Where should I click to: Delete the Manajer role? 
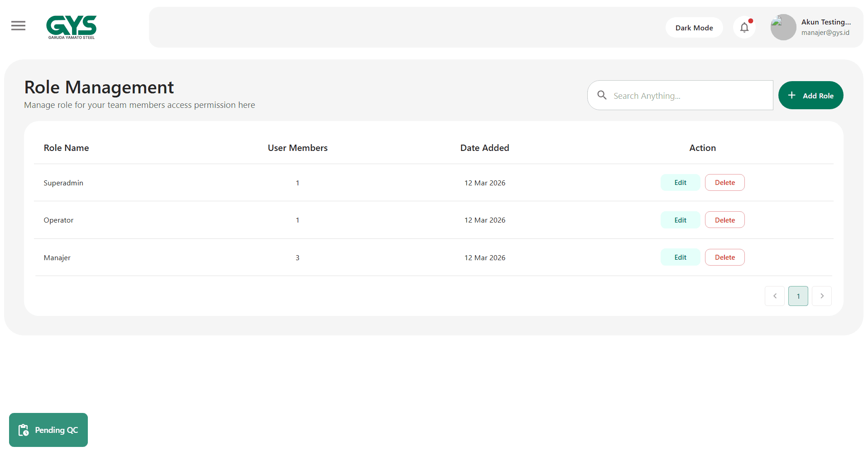pyautogui.click(x=724, y=257)
